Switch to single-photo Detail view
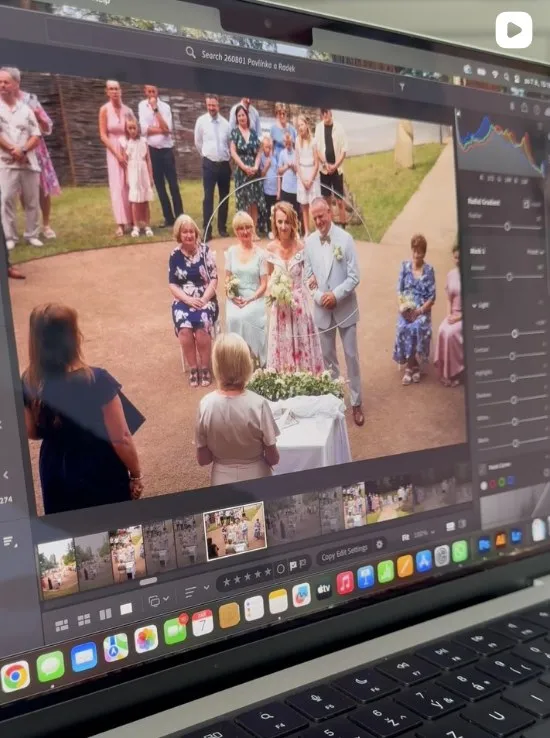This screenshot has height=738, width=550. point(126,609)
